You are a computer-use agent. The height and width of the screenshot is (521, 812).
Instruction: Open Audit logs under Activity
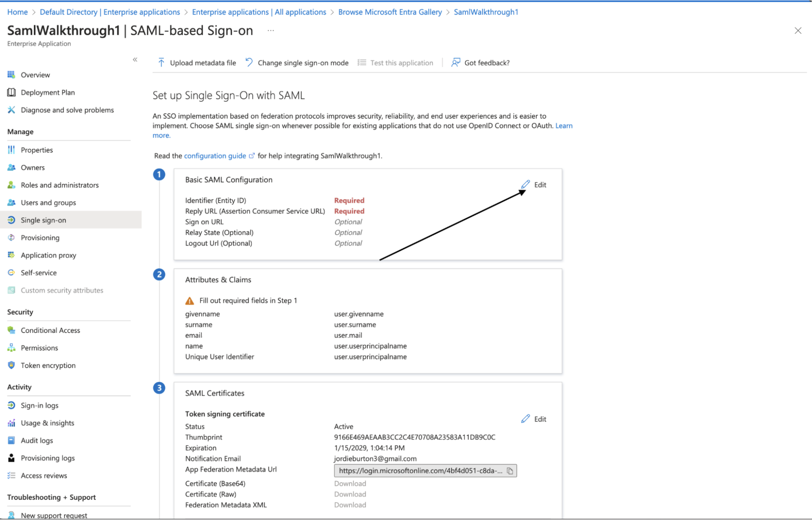[x=37, y=441]
